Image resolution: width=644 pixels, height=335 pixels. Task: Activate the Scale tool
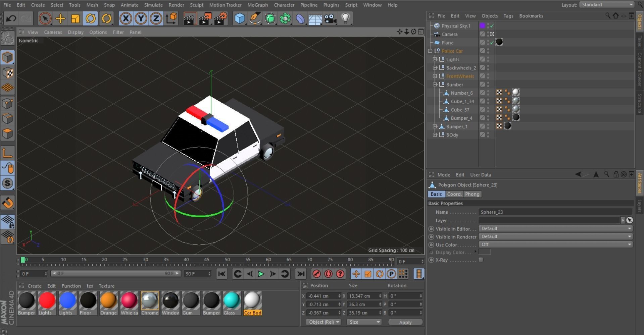[x=76, y=18]
